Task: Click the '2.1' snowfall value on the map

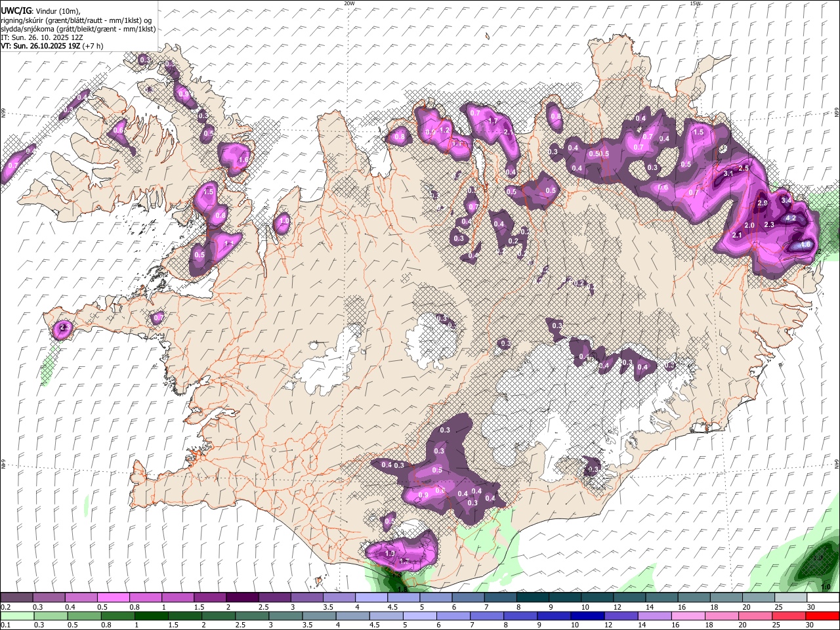Action: (737, 235)
